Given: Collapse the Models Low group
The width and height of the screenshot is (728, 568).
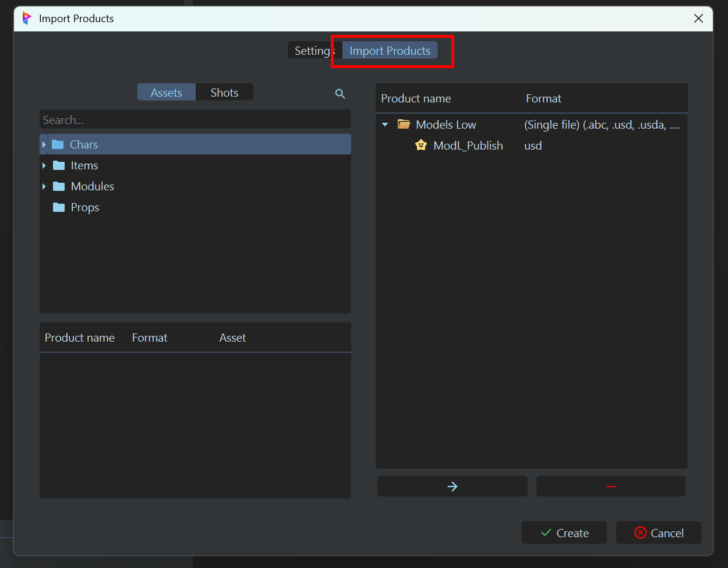Looking at the screenshot, I should pos(385,125).
